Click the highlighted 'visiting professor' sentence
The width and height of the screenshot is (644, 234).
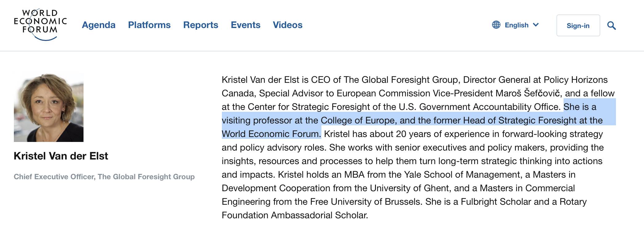click(419, 120)
